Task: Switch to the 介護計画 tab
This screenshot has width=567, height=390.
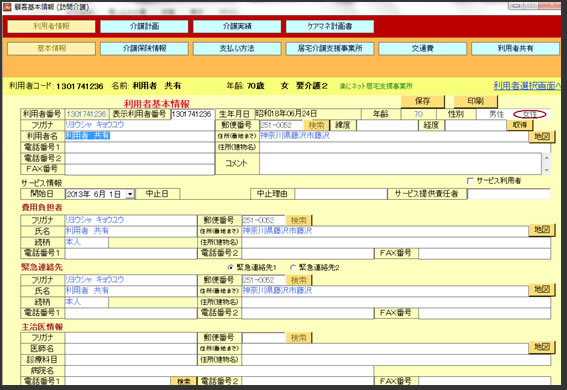Action: tap(144, 26)
